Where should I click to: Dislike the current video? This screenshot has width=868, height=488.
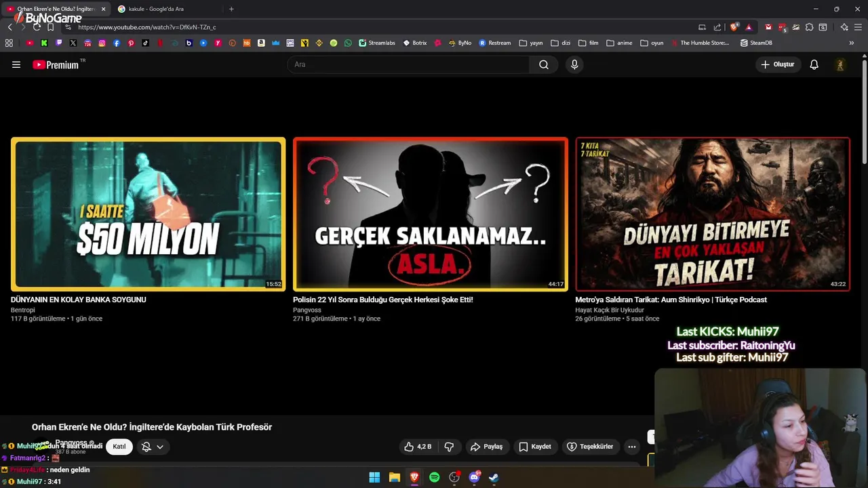pyautogui.click(x=449, y=447)
